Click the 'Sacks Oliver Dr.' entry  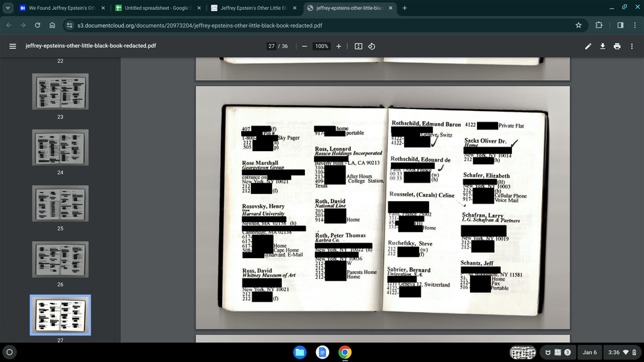pyautogui.click(x=485, y=141)
